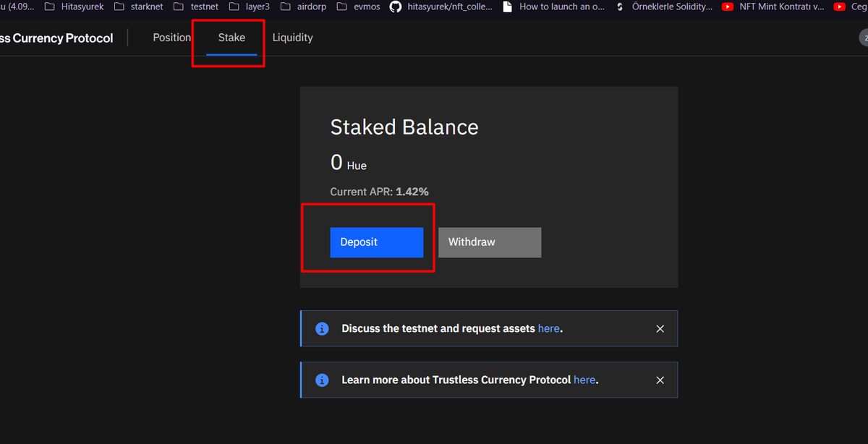Click info icon in Trustless Currency Protocol banner
Image resolution: width=868 pixels, height=444 pixels.
pos(322,380)
